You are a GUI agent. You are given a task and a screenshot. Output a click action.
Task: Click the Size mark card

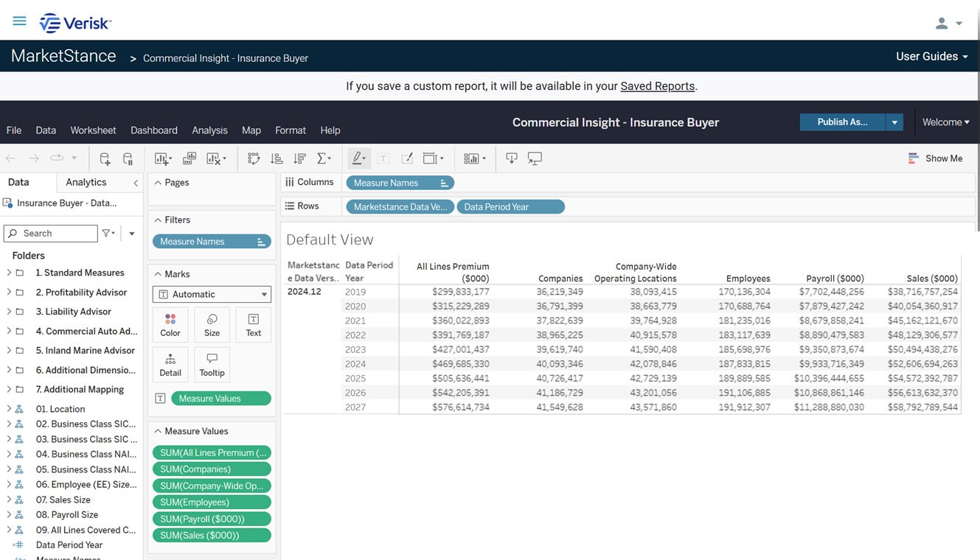point(212,325)
